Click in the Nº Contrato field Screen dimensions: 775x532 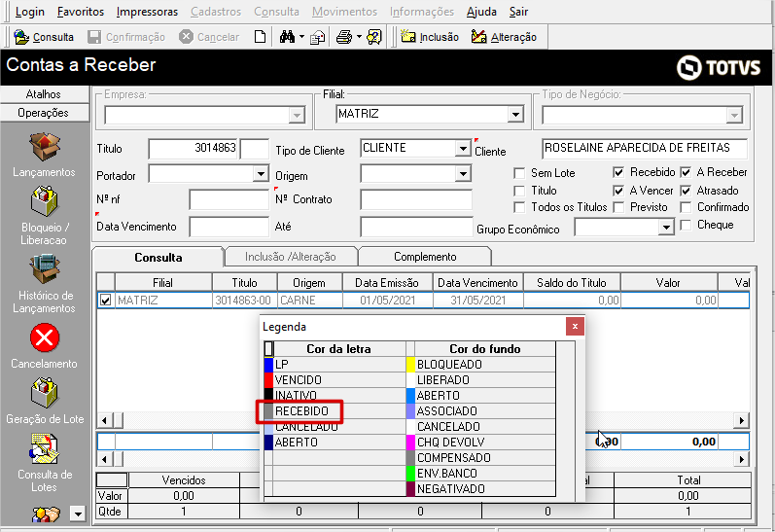(x=416, y=199)
